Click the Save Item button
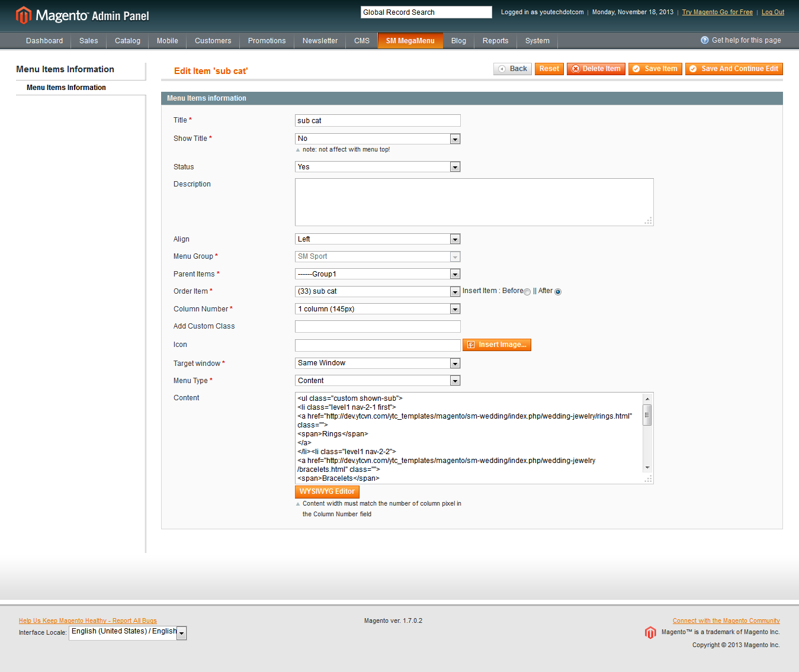 (x=655, y=69)
